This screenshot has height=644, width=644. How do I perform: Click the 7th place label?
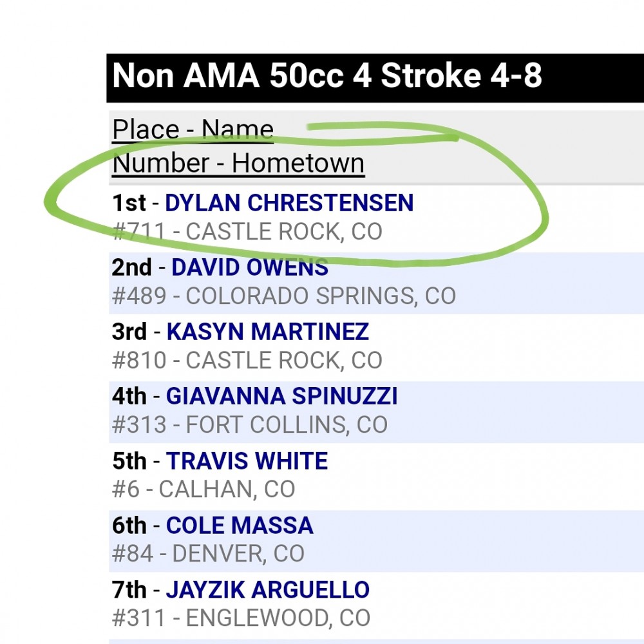(129, 589)
